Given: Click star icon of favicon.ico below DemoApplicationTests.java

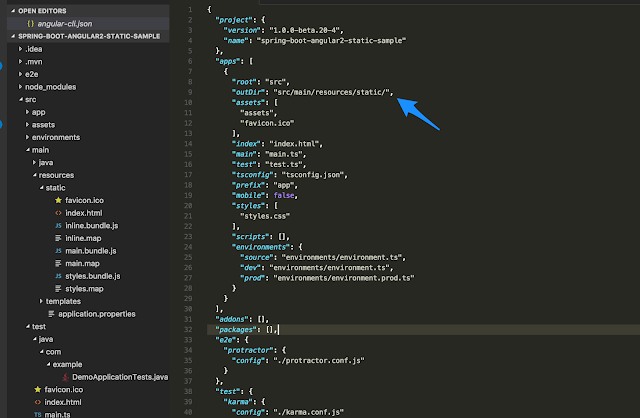Looking at the screenshot, I should pyautogui.click(x=38, y=389).
